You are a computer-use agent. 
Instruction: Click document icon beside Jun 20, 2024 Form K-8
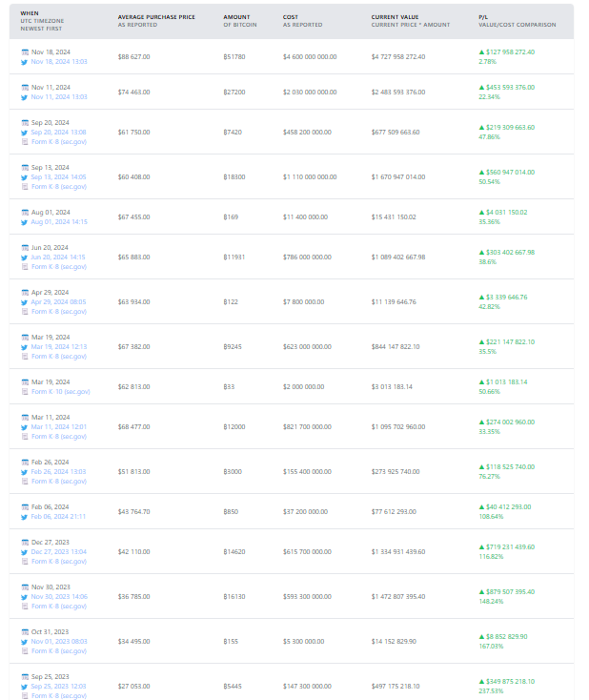point(25,267)
